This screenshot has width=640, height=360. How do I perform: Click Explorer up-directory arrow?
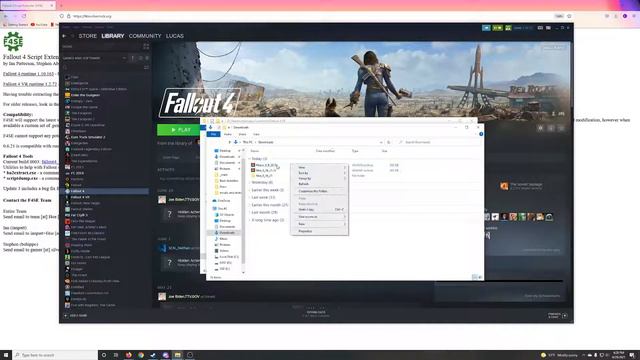(229, 142)
